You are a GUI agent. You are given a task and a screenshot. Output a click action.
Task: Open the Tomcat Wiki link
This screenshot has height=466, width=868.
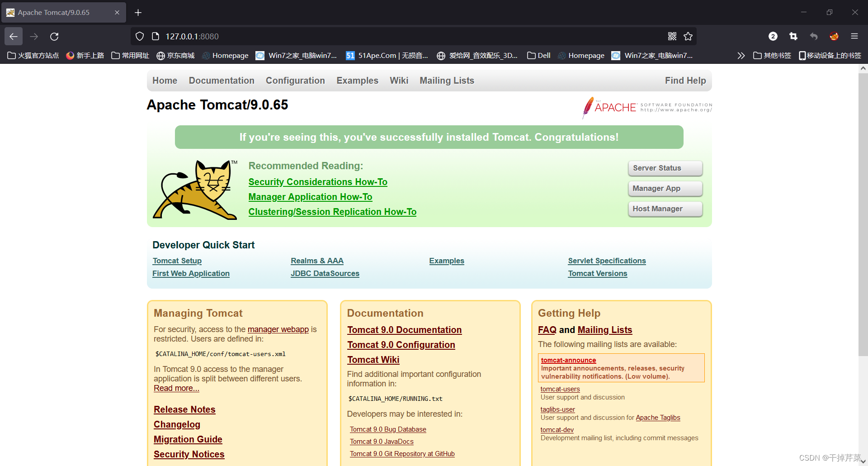pos(373,360)
